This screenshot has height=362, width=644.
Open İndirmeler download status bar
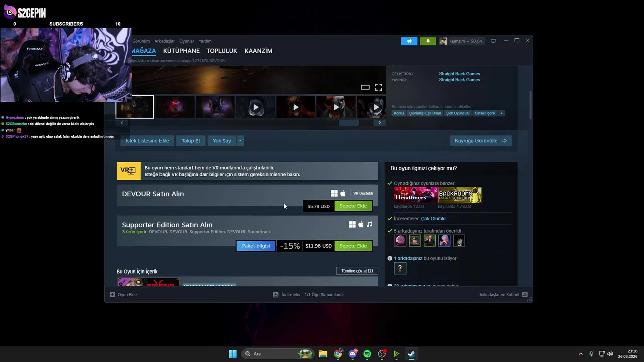308,295
